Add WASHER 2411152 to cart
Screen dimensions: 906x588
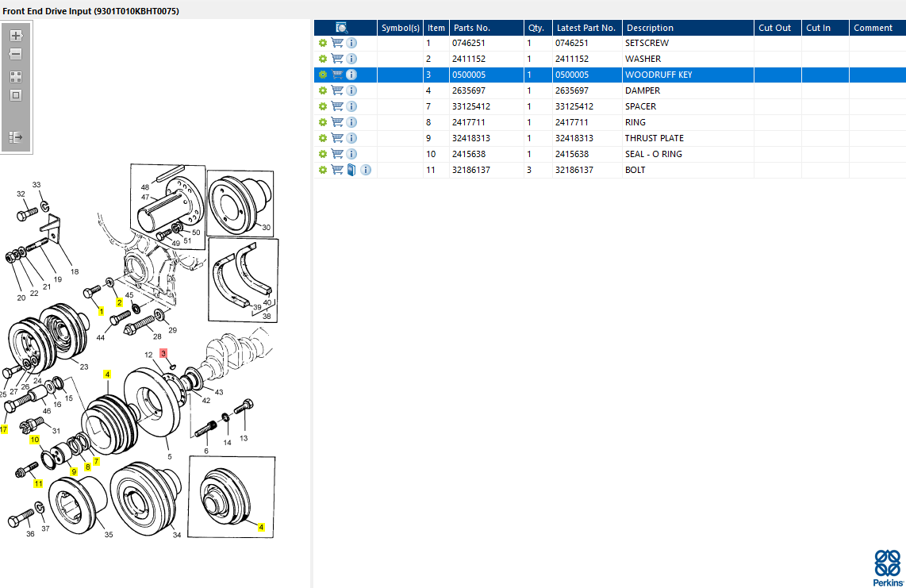pos(337,59)
